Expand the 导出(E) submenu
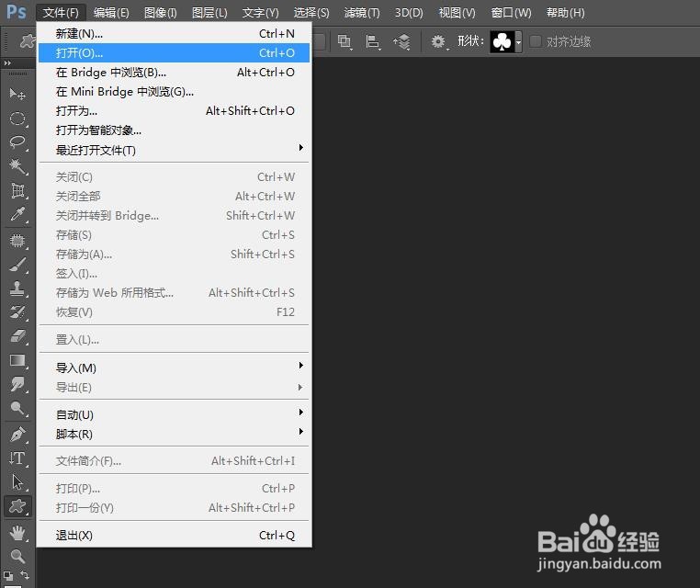The height and width of the screenshot is (588, 700). pyautogui.click(x=175, y=388)
